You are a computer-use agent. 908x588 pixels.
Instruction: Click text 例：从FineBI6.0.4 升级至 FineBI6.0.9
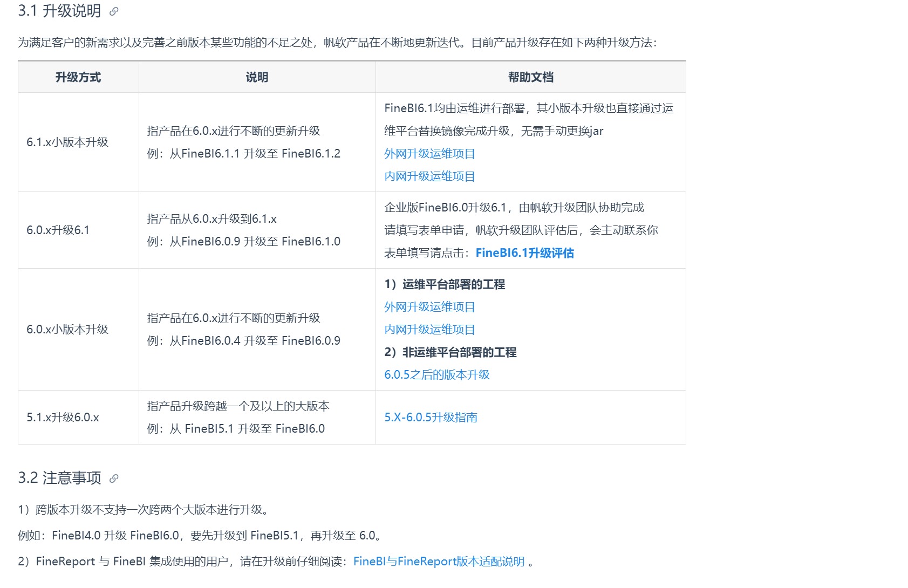[x=244, y=341]
